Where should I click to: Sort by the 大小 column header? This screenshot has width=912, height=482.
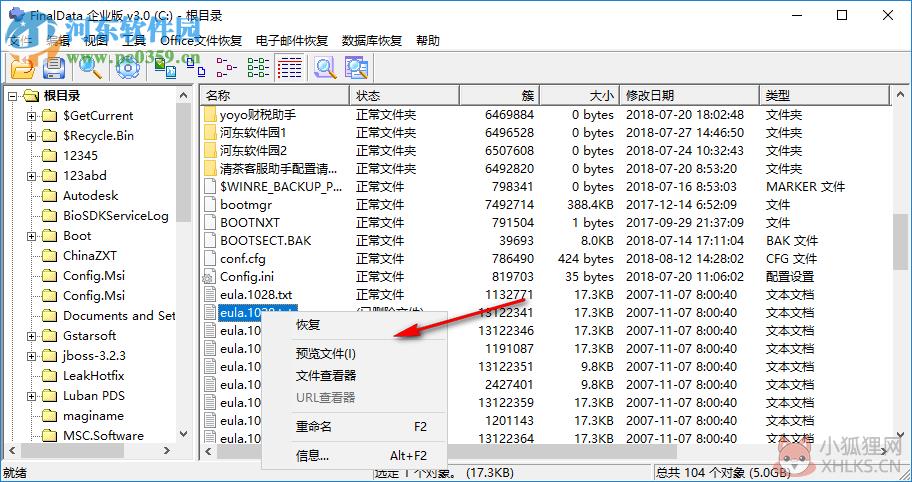(579, 95)
